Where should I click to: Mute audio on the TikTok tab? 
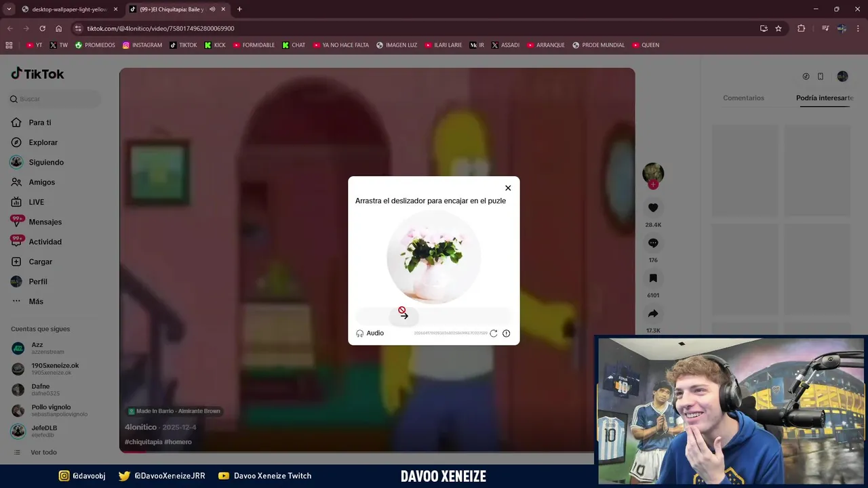[213, 9]
